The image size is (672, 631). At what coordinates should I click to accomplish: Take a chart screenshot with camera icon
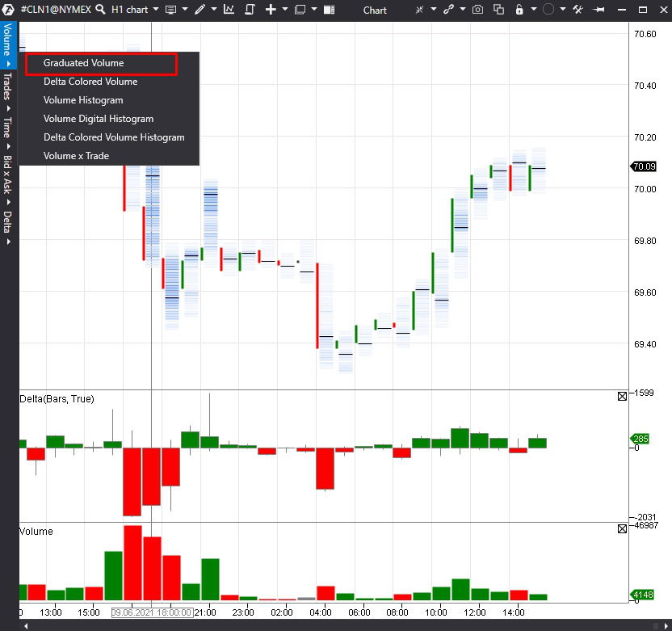(477, 10)
